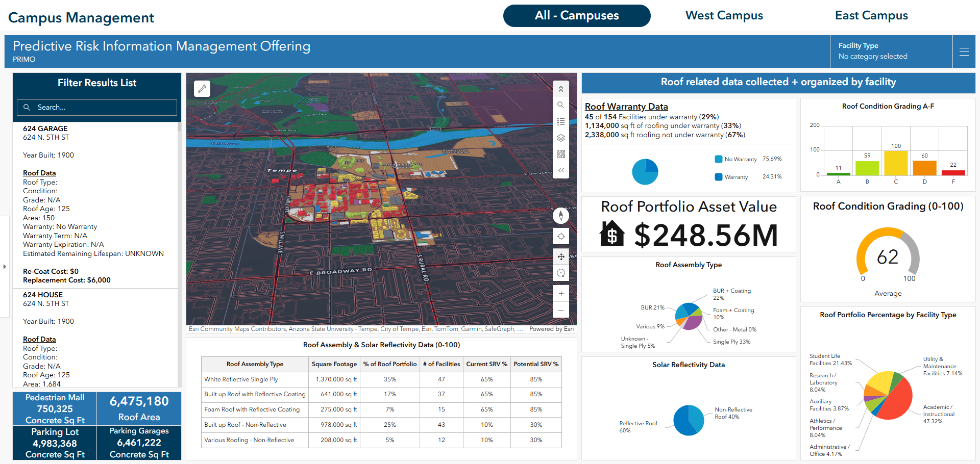Open the map Legend icon
The height and width of the screenshot is (464, 980).
[x=560, y=121]
